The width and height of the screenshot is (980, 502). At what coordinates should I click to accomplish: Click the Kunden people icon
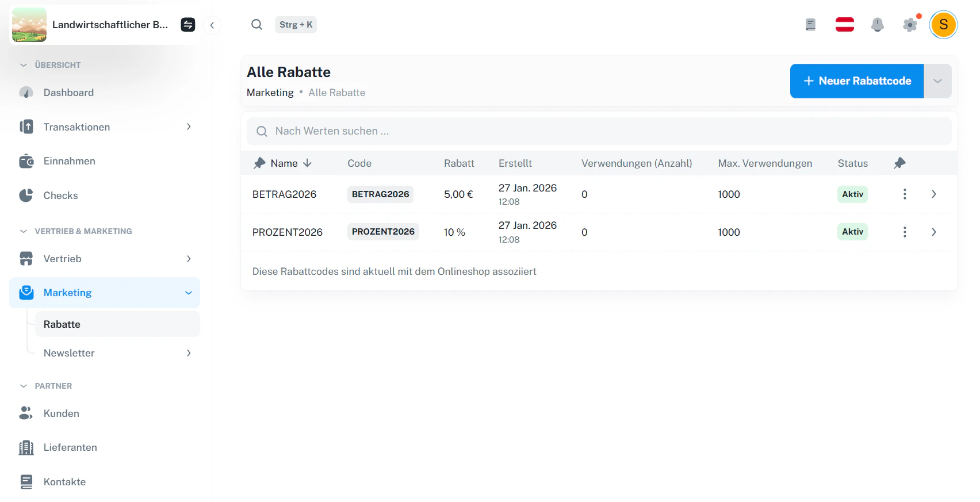coord(26,413)
